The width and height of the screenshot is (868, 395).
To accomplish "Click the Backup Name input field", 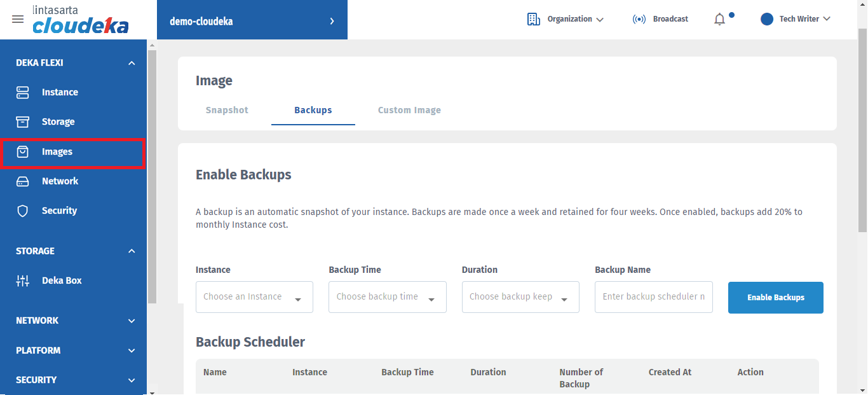I will (653, 297).
